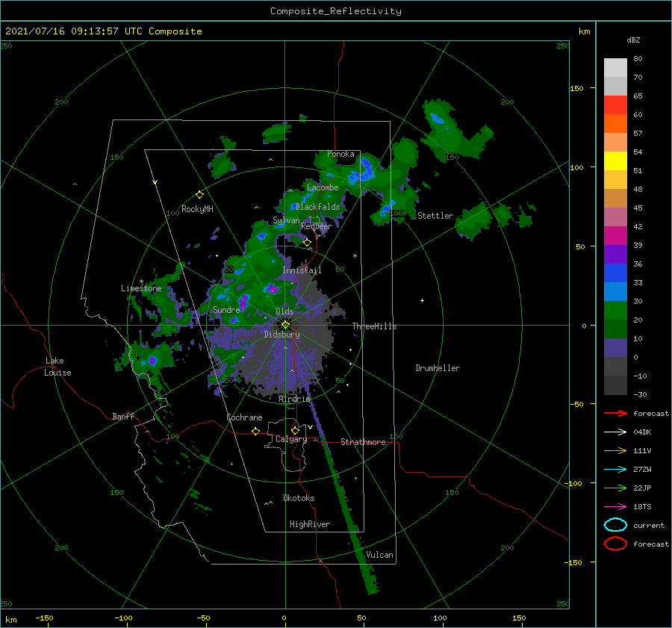The height and width of the screenshot is (628, 672).
Task: Click the Stettler town label
Action: 435,216
